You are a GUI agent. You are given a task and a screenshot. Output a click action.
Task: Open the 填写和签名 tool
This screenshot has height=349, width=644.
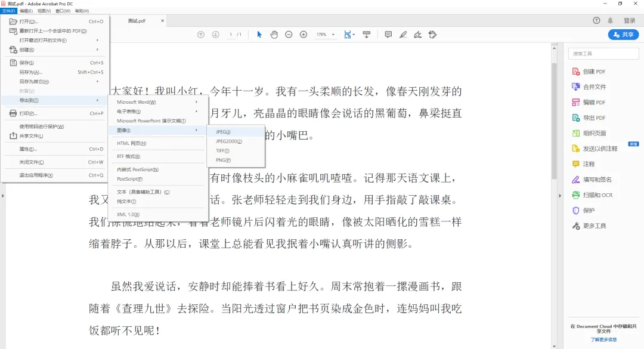[592, 180]
